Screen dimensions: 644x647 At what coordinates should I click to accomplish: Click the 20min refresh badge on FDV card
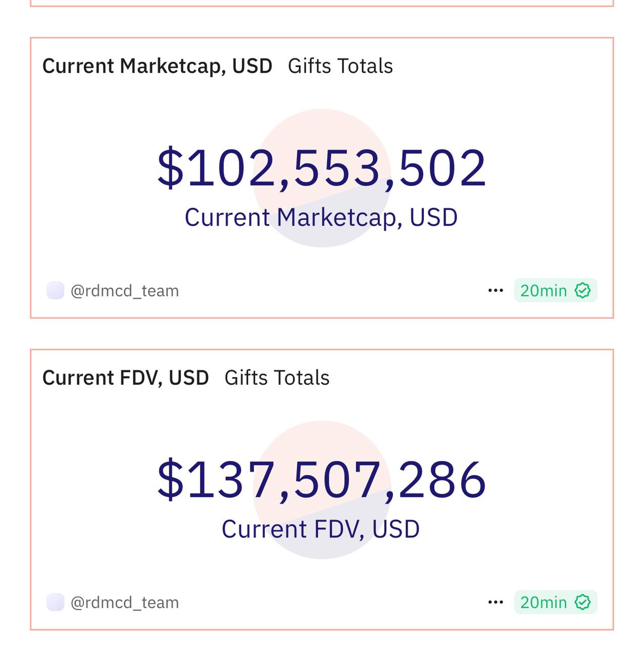(x=556, y=603)
